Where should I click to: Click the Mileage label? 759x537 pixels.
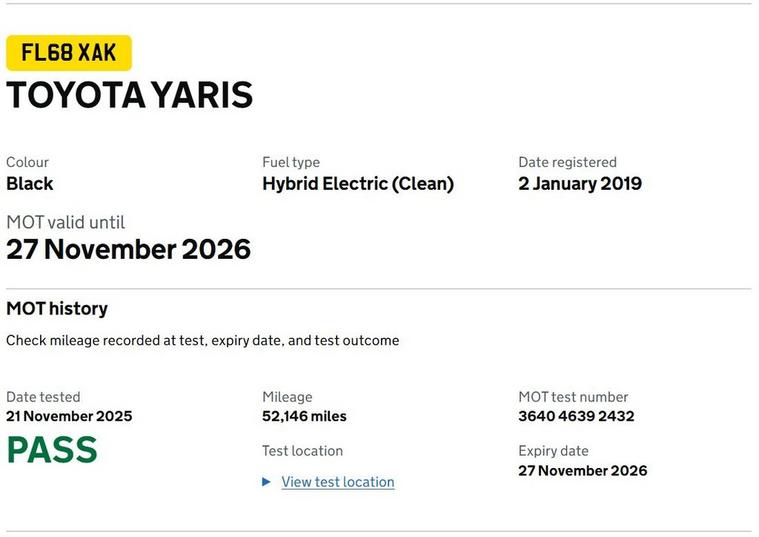tap(288, 397)
